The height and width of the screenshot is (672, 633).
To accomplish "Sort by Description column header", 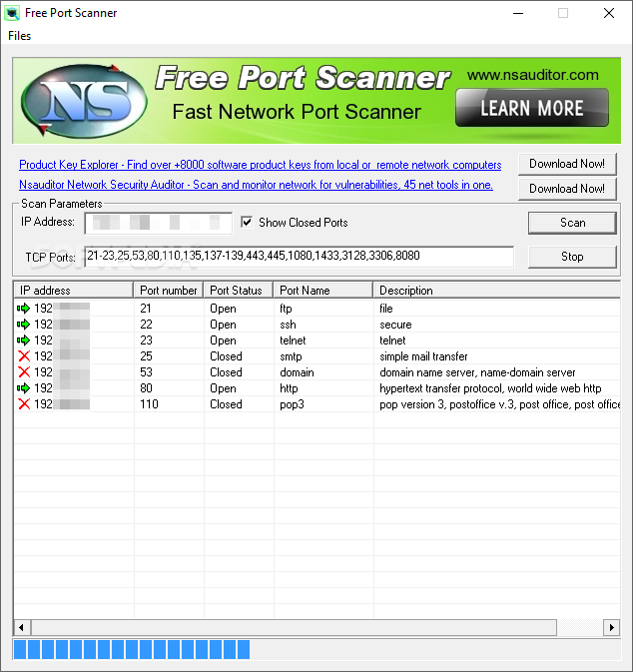I will click(496, 291).
